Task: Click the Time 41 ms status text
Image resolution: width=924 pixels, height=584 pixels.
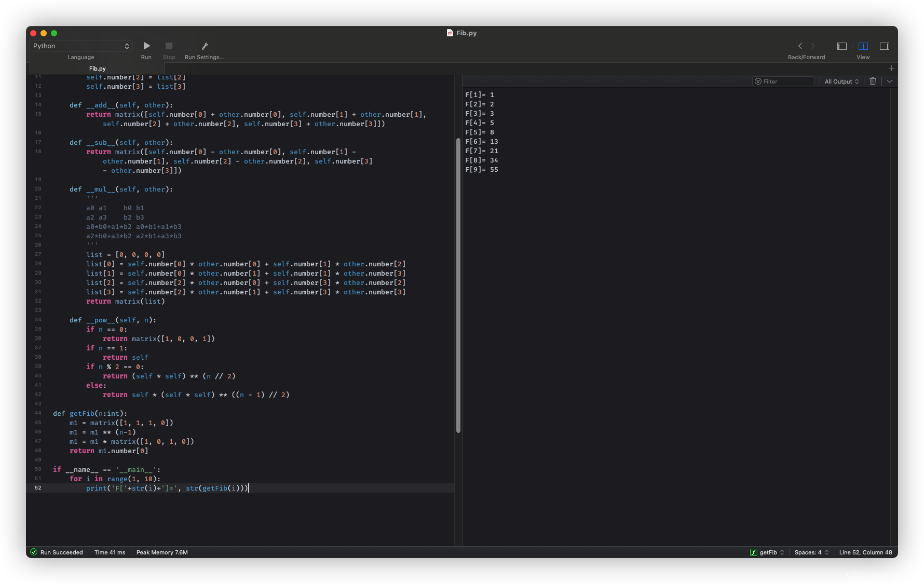Action: tap(110, 552)
